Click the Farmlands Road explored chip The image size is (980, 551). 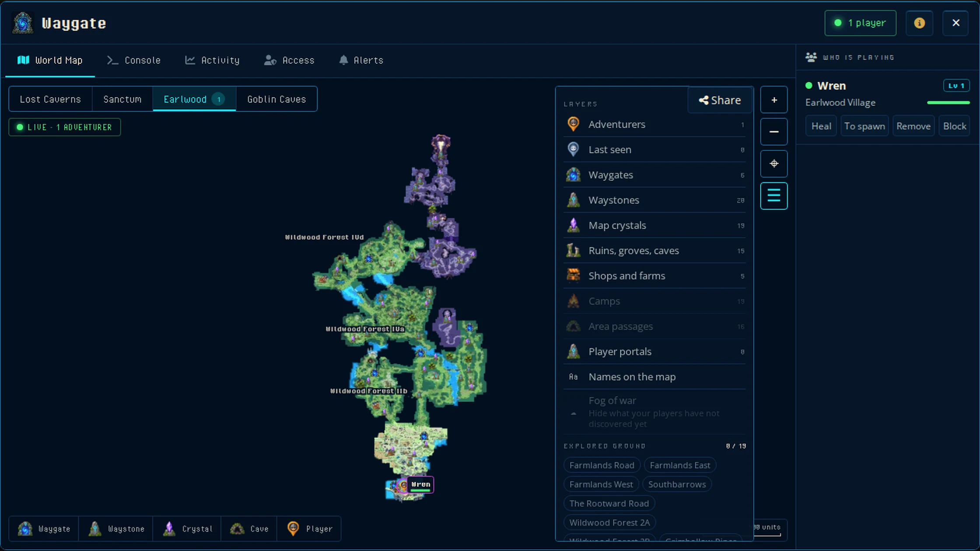tap(602, 465)
